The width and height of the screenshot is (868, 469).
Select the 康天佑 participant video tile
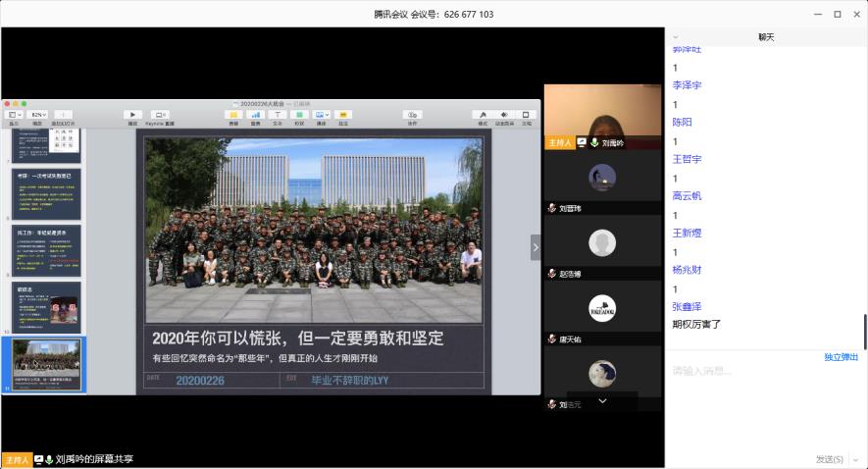pos(602,309)
